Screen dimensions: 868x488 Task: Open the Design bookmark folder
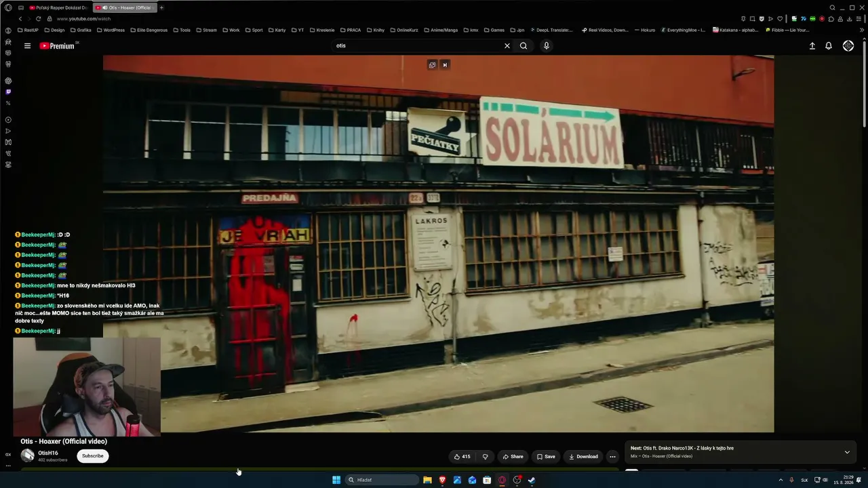click(x=54, y=30)
